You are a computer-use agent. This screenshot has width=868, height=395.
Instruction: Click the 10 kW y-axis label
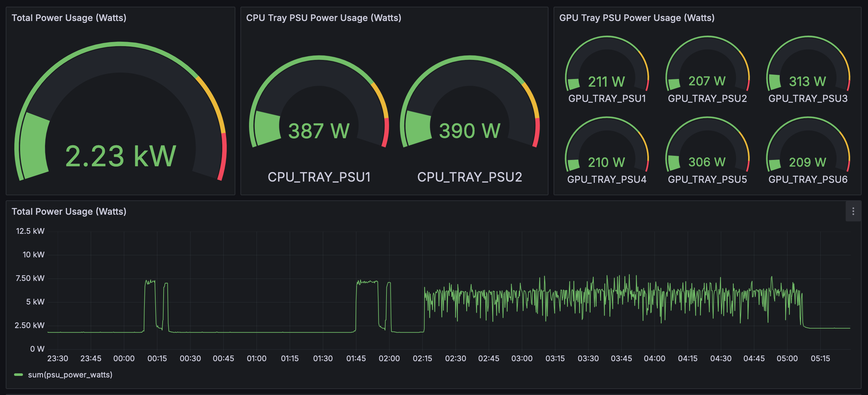tap(33, 255)
